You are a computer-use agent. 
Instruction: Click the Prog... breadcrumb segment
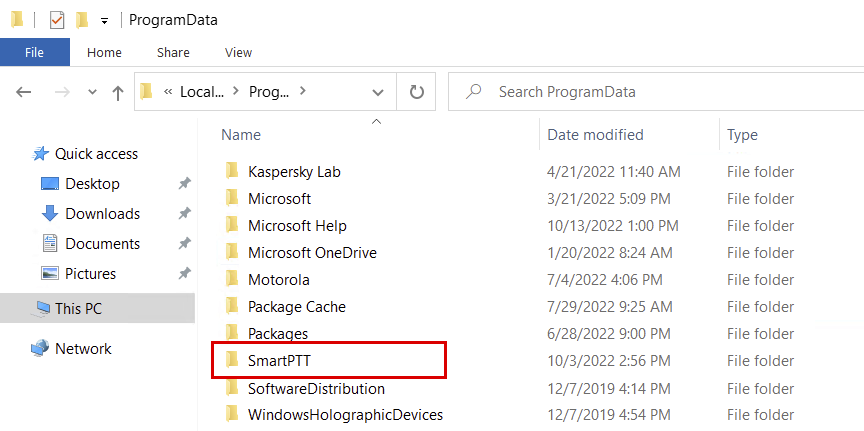click(269, 91)
